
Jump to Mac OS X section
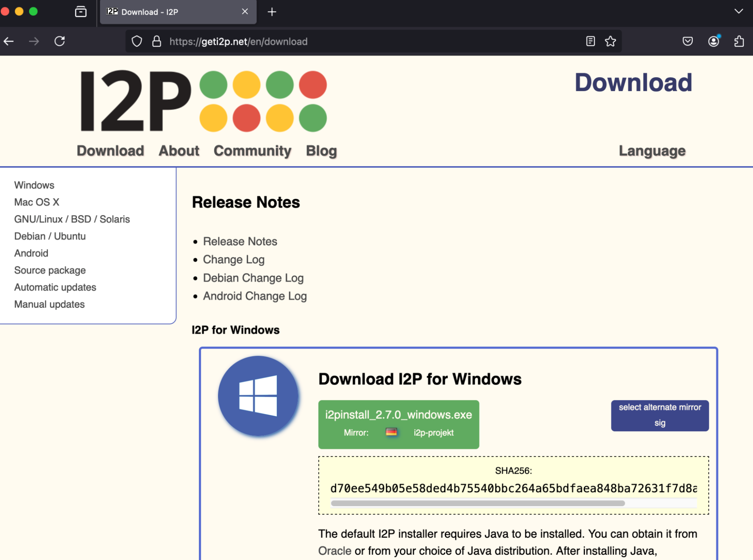(37, 202)
